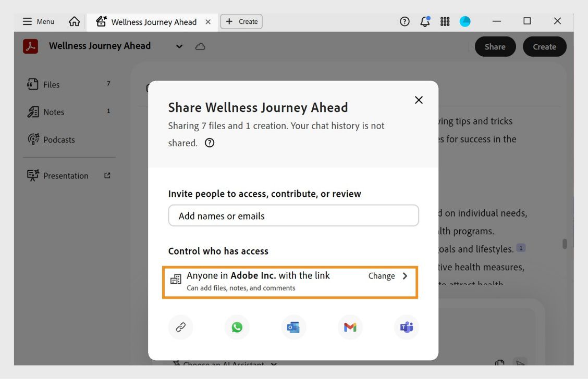588x379 pixels.
Task: Expand the Wellness Journey Ahead title dropdown
Action: 179,46
